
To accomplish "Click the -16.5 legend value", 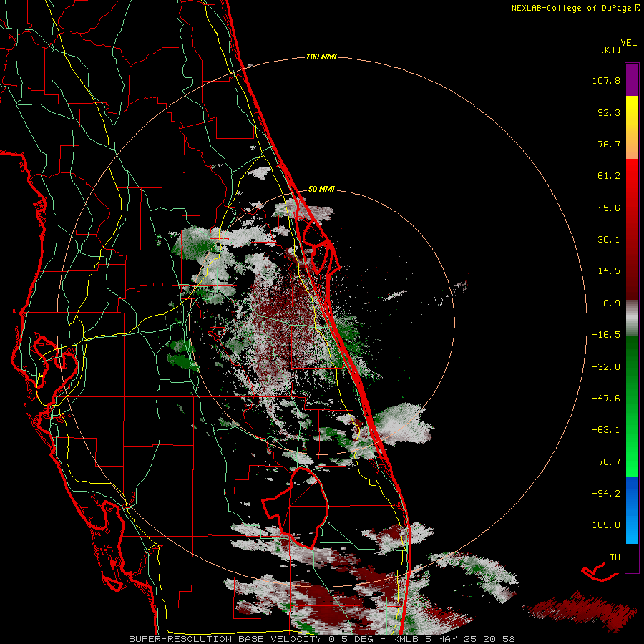I will coord(606,335).
